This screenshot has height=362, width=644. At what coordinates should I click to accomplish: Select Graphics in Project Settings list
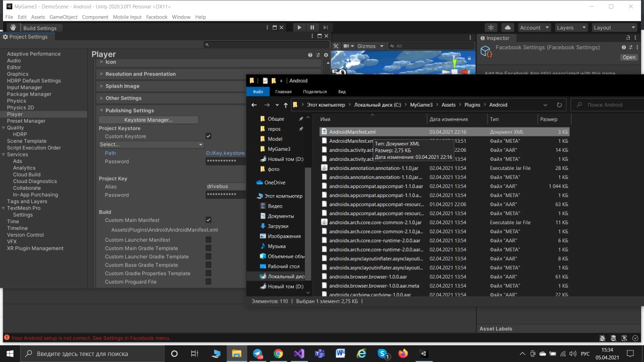click(18, 74)
